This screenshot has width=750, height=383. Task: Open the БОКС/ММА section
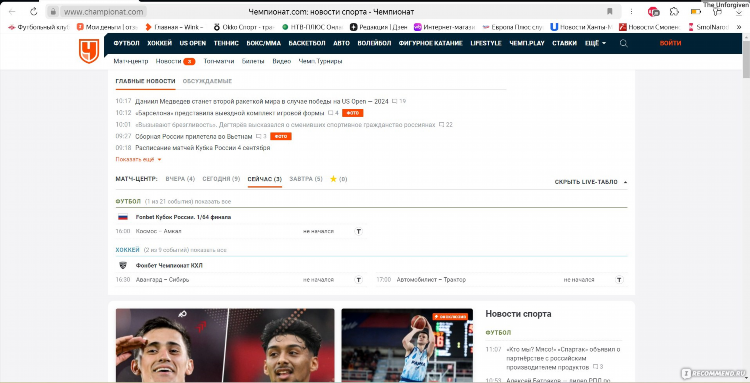[x=264, y=43]
